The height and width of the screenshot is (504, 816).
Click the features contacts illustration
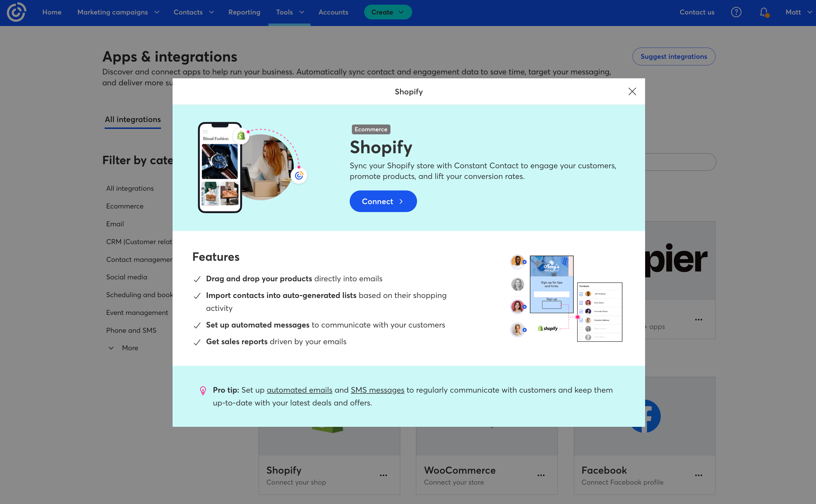coord(566,298)
